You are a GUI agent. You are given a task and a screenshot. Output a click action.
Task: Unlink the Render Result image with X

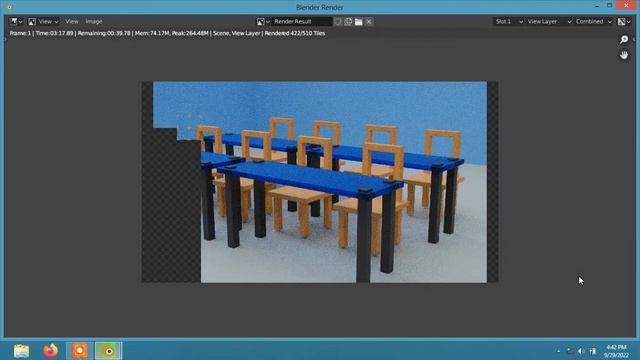pyautogui.click(x=369, y=22)
